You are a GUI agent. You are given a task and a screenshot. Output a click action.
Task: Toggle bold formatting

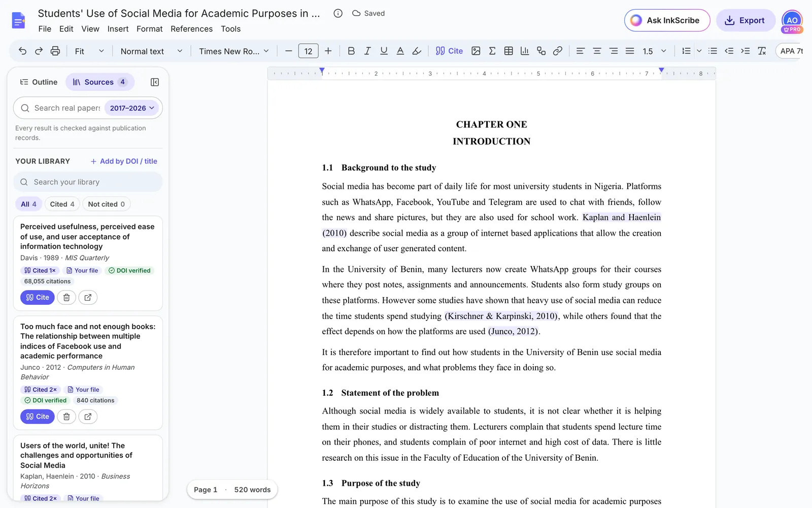pos(351,51)
